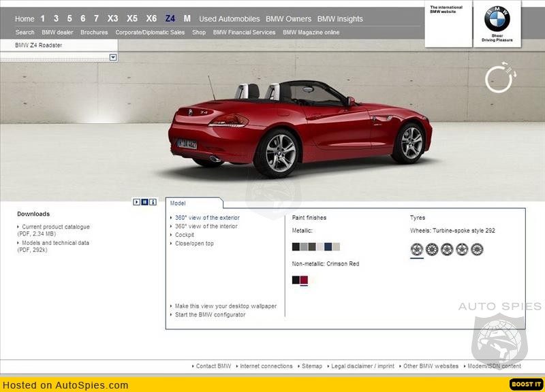Expand the BMW Z4 Roadster dropdown arrow
This screenshot has width=545, height=392.
click(x=113, y=58)
